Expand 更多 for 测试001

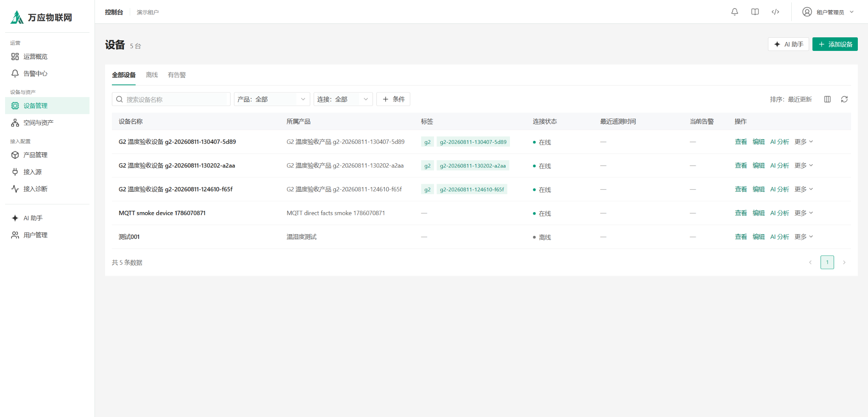[804, 237]
